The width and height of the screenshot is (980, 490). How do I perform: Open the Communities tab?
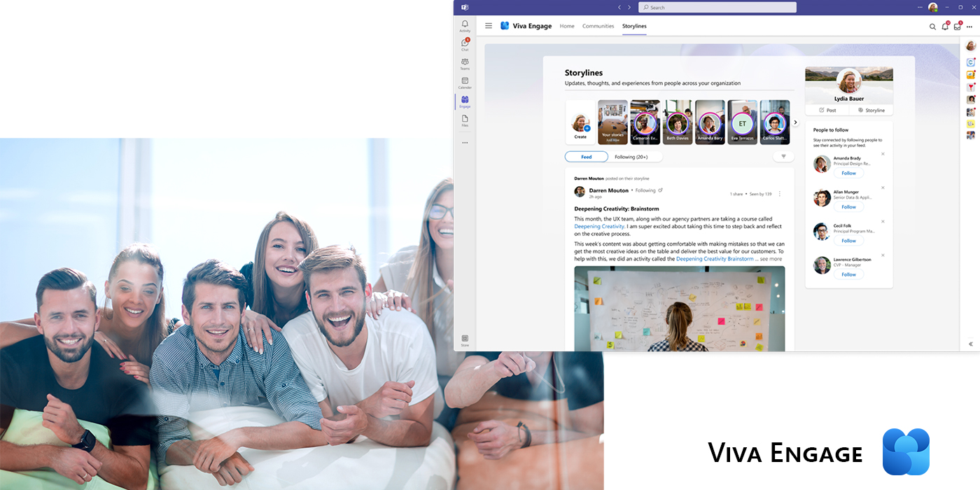[598, 26]
